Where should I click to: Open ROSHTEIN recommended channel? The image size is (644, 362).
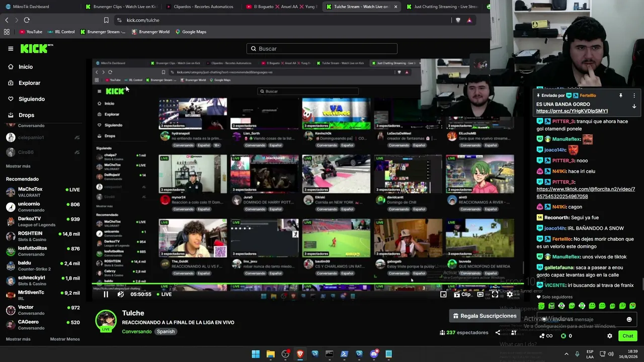(43, 236)
